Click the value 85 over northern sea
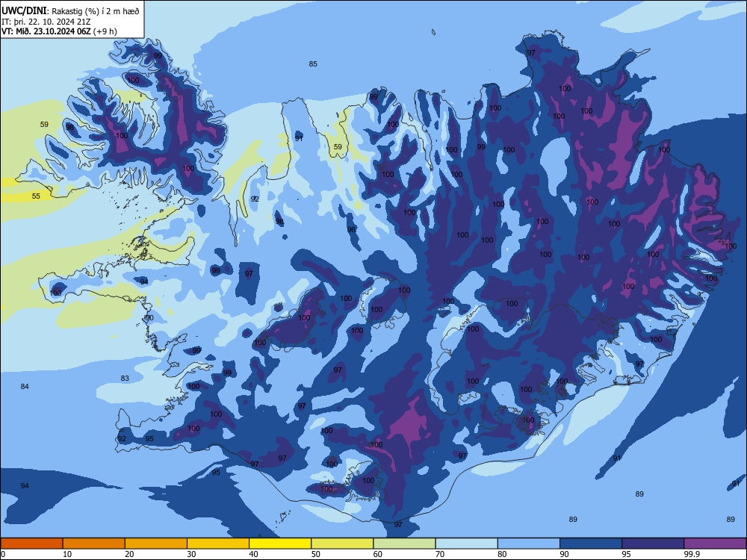 313,63
